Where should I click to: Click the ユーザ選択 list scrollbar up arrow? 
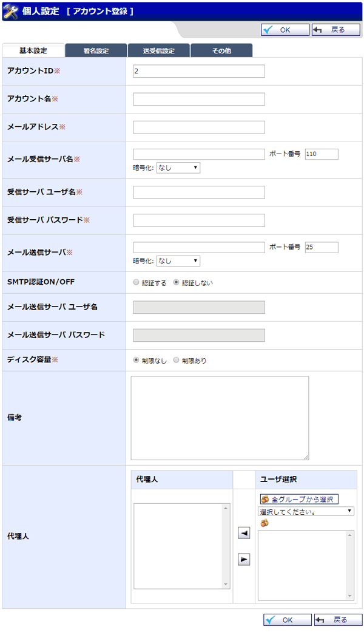(350, 535)
